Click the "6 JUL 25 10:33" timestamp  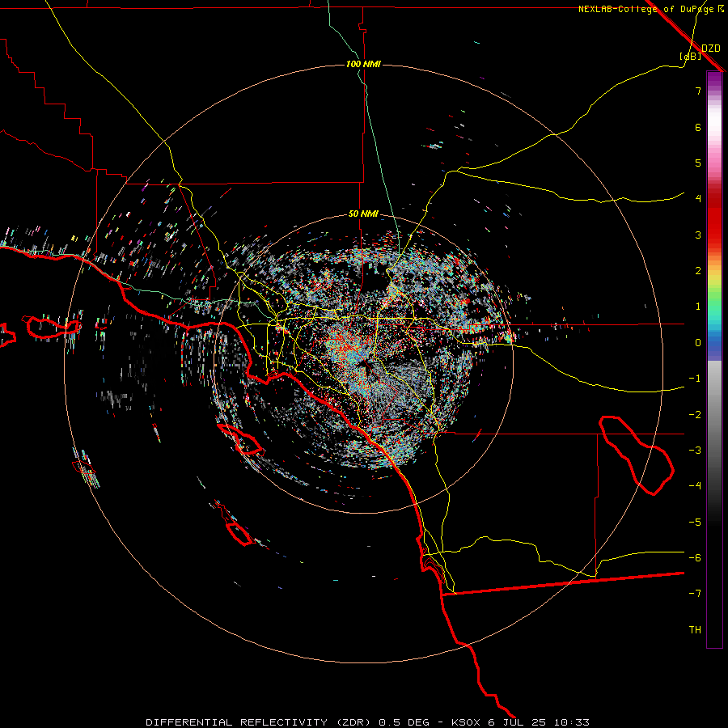click(x=540, y=722)
